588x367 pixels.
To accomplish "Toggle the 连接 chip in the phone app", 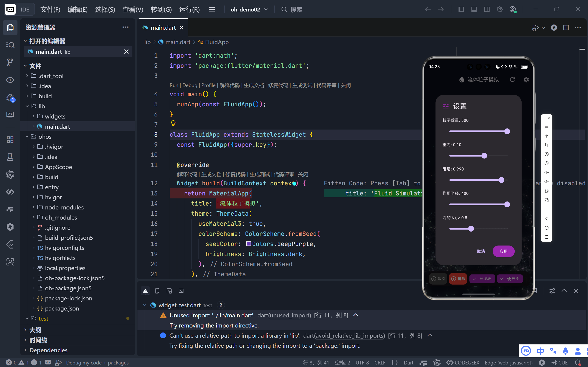I will click(x=510, y=279).
